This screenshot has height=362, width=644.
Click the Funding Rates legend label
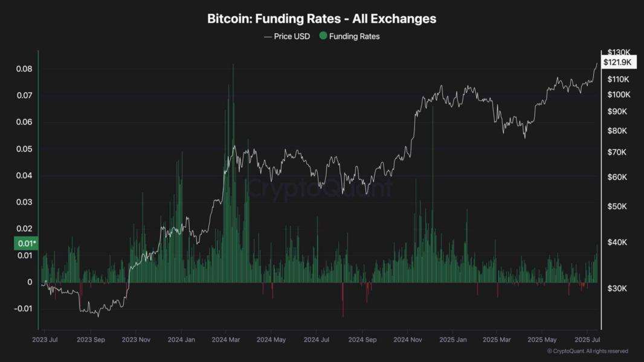click(x=355, y=36)
